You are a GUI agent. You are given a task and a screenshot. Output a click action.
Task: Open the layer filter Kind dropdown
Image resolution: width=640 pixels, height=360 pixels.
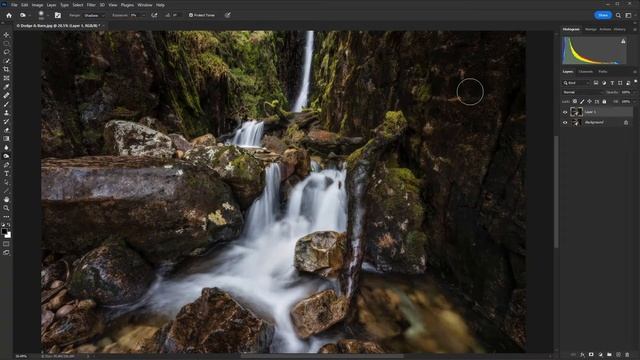coord(576,83)
